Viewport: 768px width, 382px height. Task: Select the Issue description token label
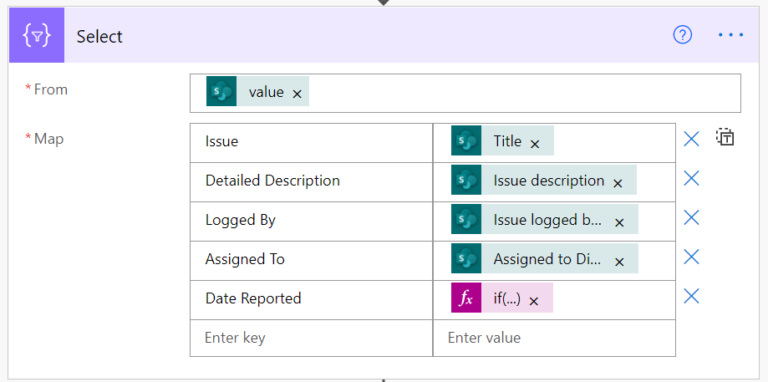[x=549, y=181]
